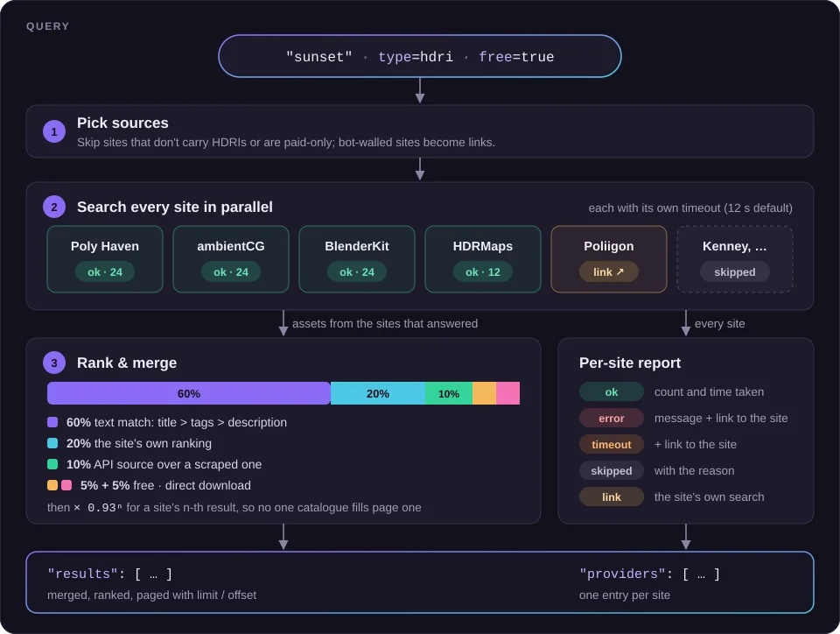Click the "Pick sources" heading
The image size is (840, 634).
pos(122,123)
